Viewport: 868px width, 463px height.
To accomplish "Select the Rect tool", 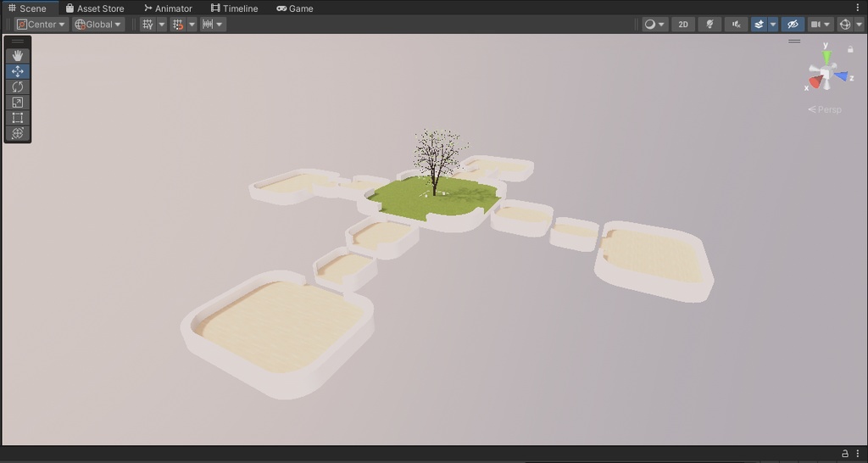I will pos(17,117).
